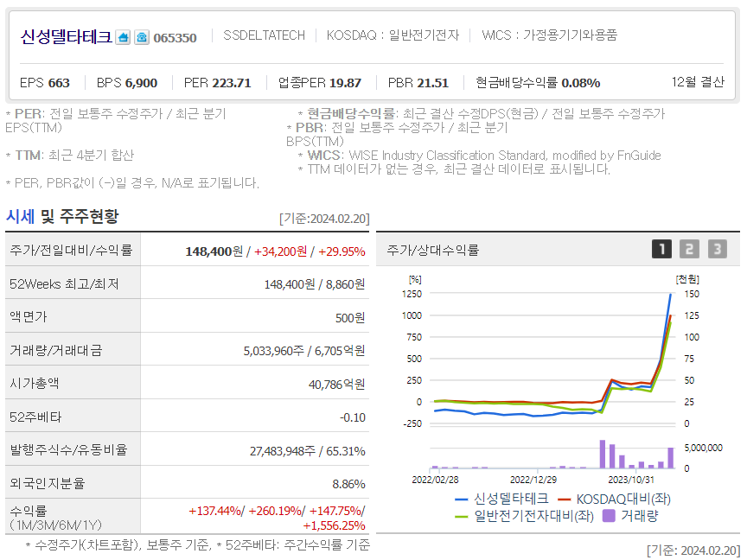This screenshot has width=747, height=560.
Task: Click the 외국인지분율 row label
Action: [x=48, y=483]
